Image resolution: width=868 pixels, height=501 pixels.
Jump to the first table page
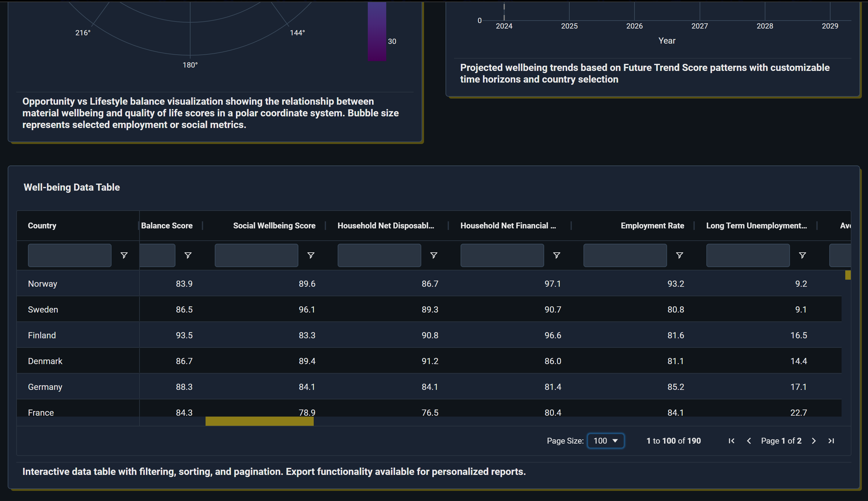point(732,441)
